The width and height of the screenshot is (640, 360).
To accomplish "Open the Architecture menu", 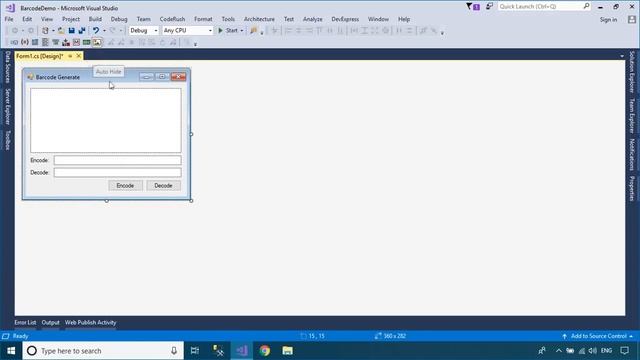I will [x=259, y=19].
